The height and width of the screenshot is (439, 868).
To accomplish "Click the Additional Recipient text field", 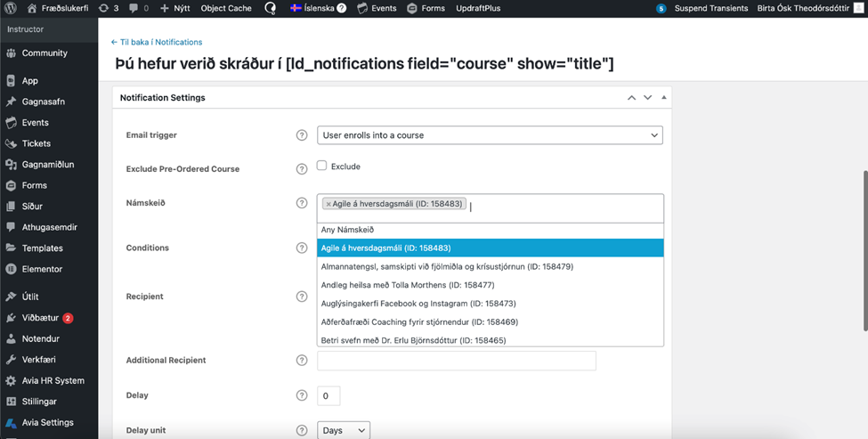I will point(456,361).
